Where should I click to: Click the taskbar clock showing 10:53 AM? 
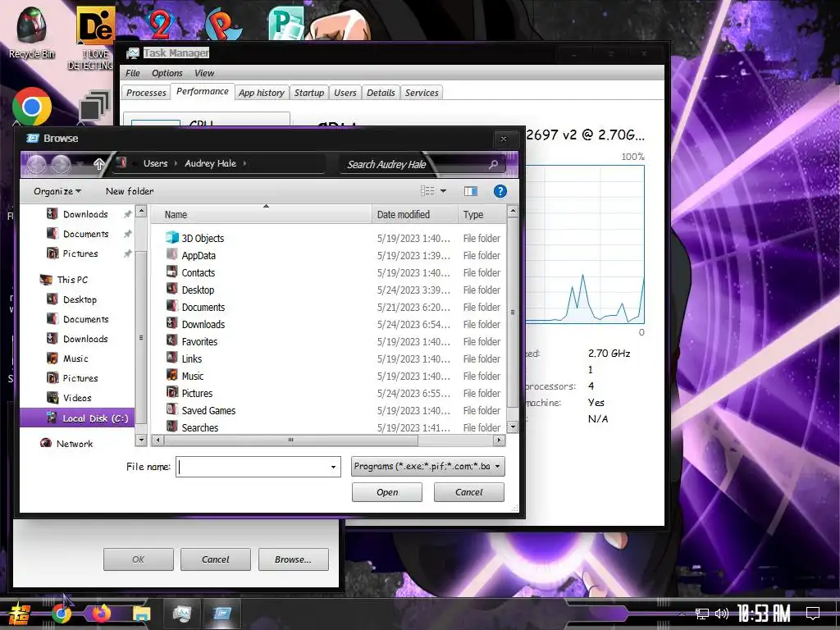pyautogui.click(x=764, y=614)
